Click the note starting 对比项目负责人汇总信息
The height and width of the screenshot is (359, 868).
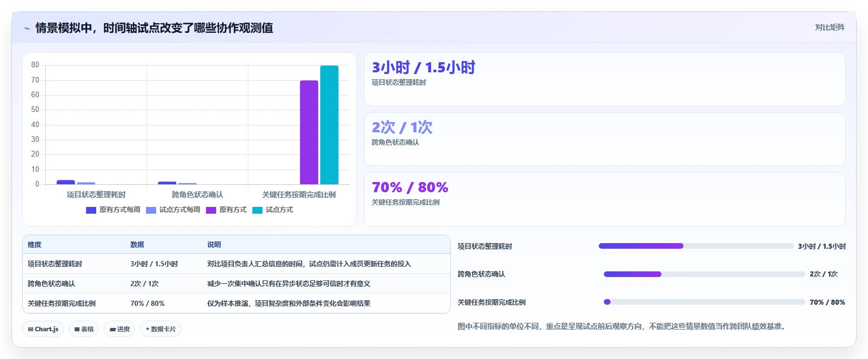click(309, 264)
